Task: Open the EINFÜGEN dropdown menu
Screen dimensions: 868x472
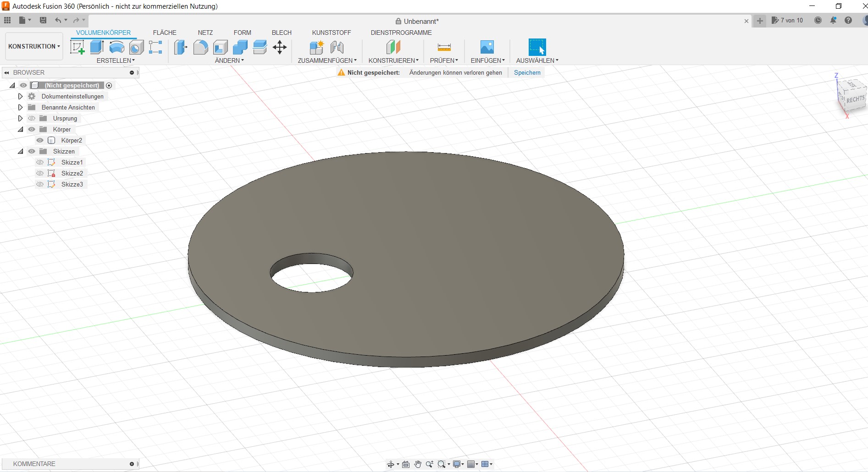Action: click(x=487, y=60)
